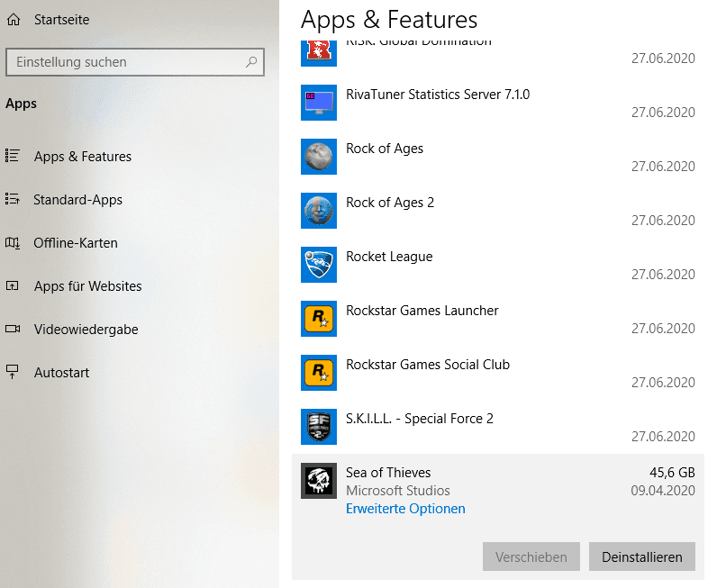Click the Autostart sidebar icon

pyautogui.click(x=13, y=372)
